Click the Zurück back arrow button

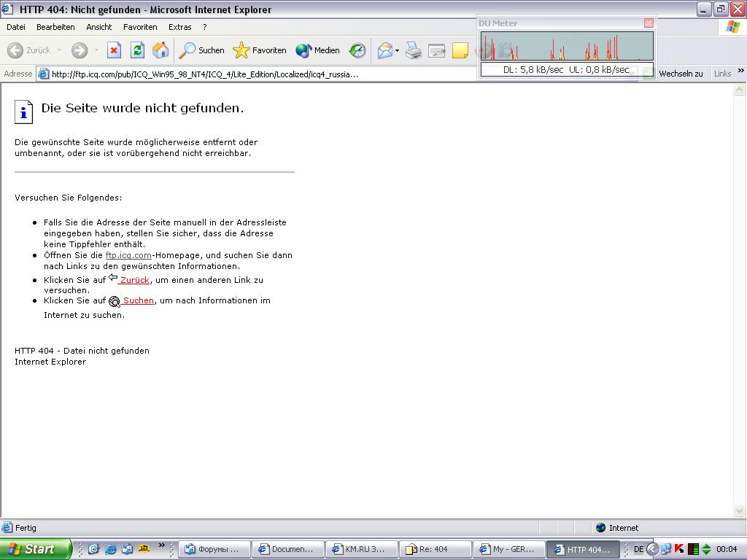pos(28,50)
